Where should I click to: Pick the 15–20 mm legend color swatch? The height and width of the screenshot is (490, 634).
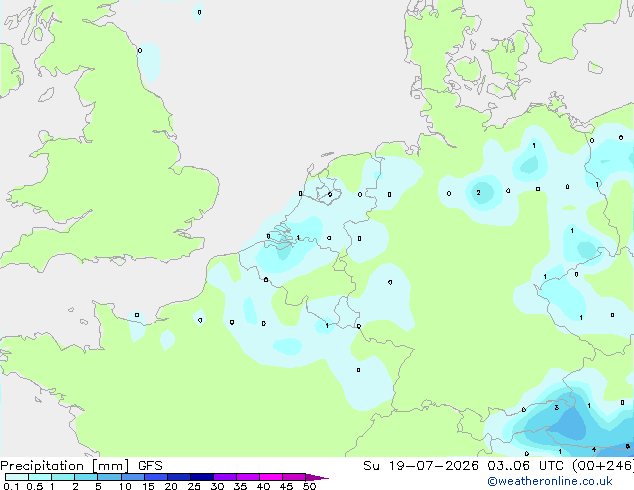coord(155,477)
